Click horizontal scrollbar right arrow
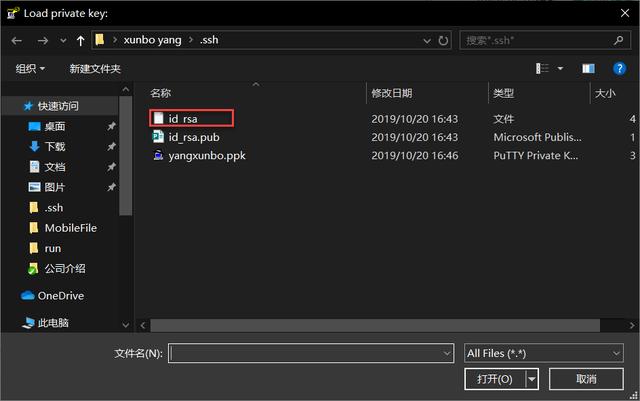The image size is (640, 401). pyautogui.click(x=631, y=325)
